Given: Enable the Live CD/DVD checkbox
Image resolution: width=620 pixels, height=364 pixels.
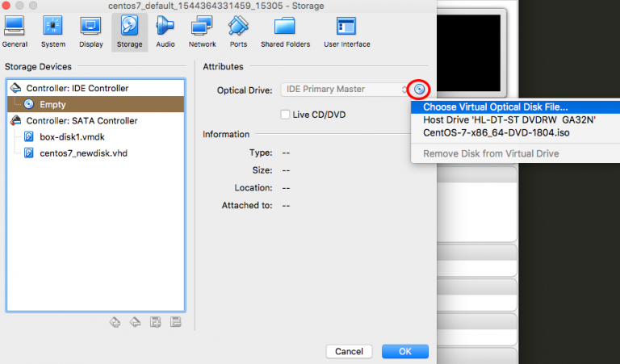Looking at the screenshot, I should [285, 115].
